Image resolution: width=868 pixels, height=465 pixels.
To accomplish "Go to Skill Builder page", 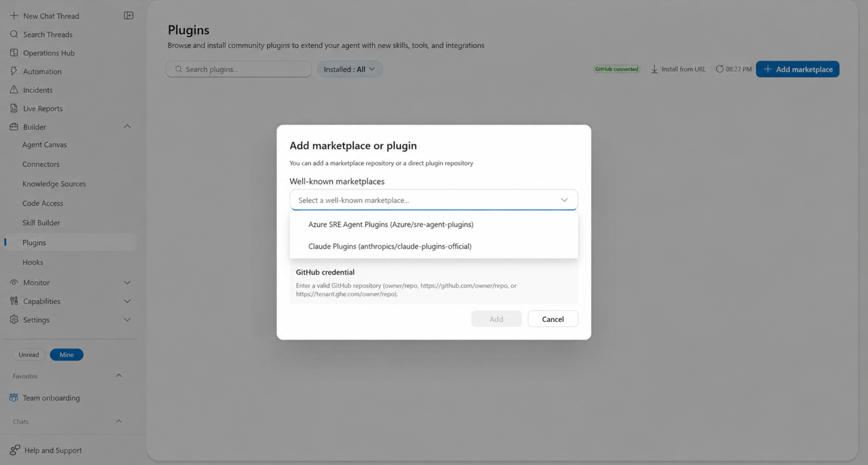I will tap(41, 223).
